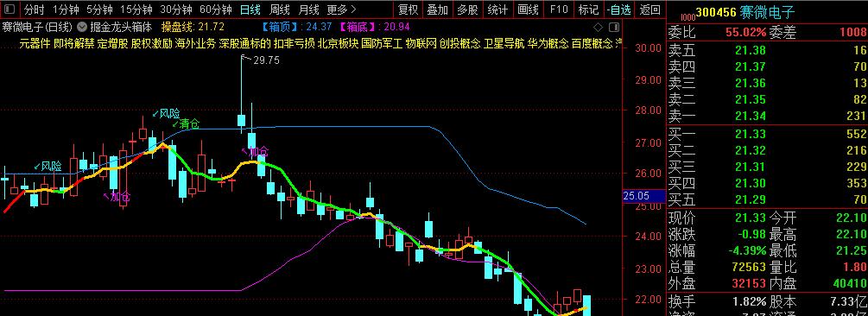
Task: Open F10 company information
Action: click(559, 9)
